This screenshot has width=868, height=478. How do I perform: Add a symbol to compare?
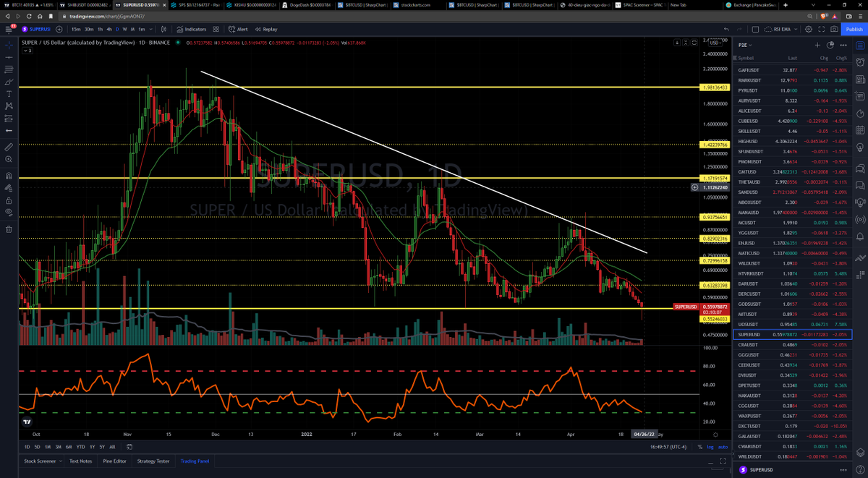58,30
